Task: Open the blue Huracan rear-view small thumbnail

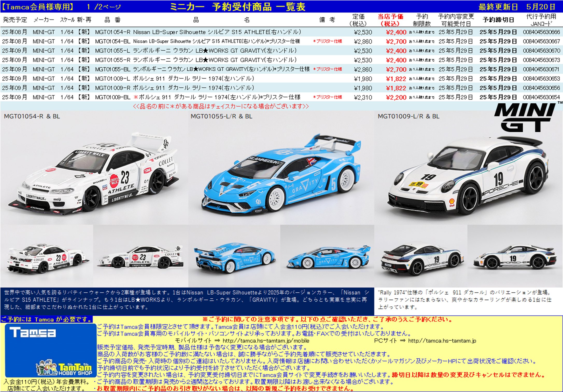Action: pos(234,256)
